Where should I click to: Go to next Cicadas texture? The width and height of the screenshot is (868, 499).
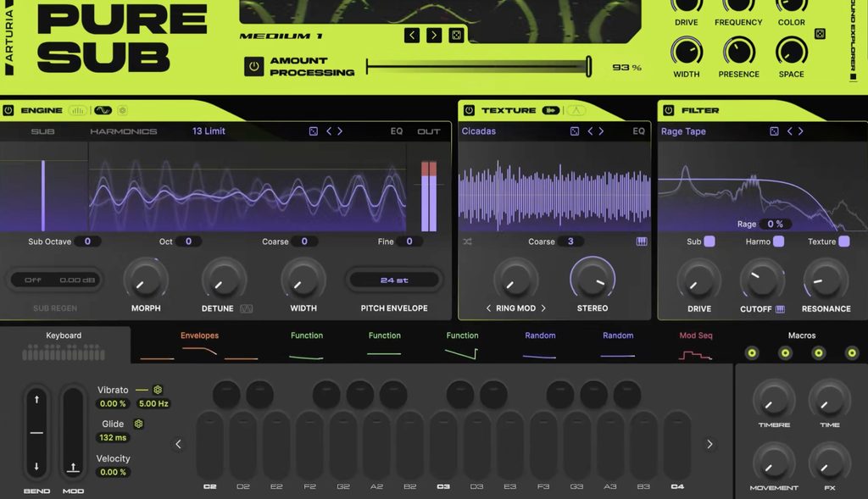pyautogui.click(x=601, y=131)
